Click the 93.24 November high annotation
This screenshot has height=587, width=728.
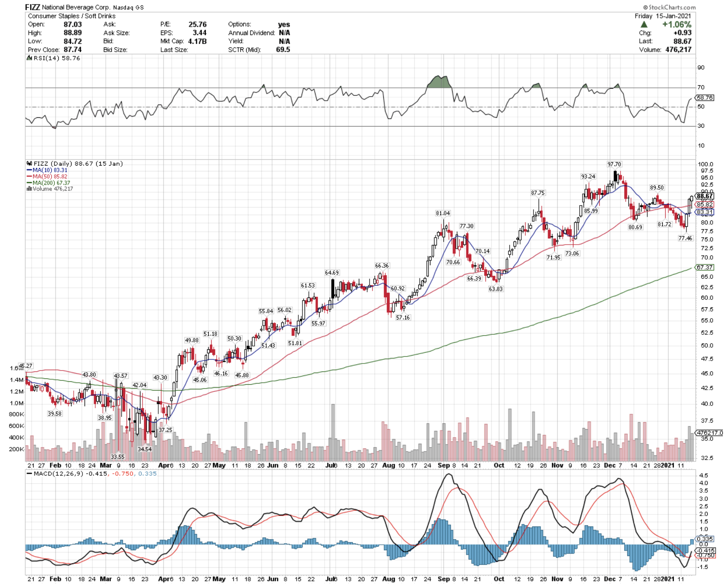pyautogui.click(x=588, y=176)
